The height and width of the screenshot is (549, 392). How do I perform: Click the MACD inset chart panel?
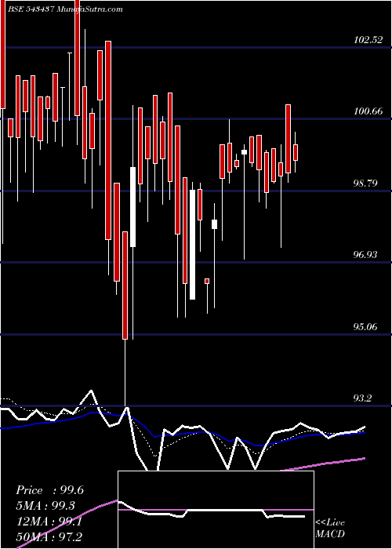click(216, 510)
